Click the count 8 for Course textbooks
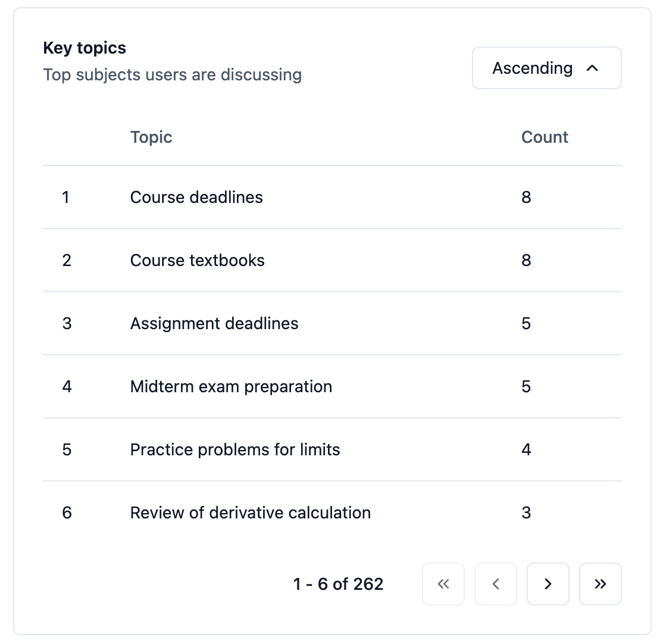663x644 pixels. click(x=526, y=260)
